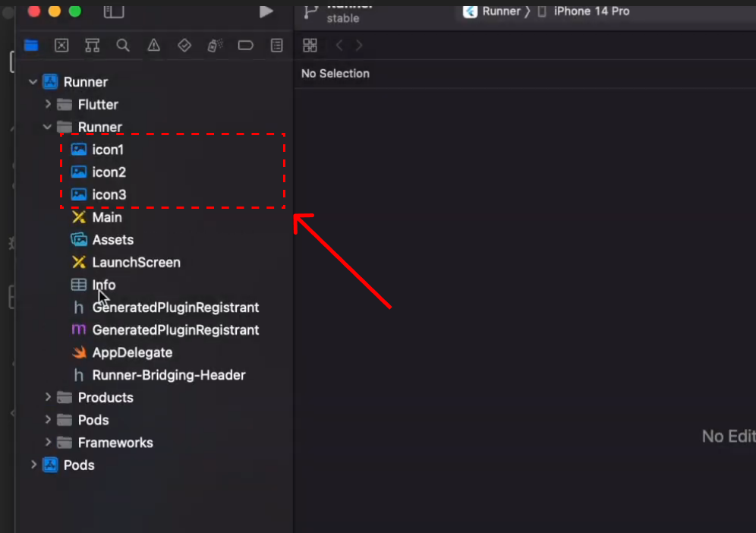Expand the Pods project
This screenshot has height=533, width=756.
tap(33, 465)
